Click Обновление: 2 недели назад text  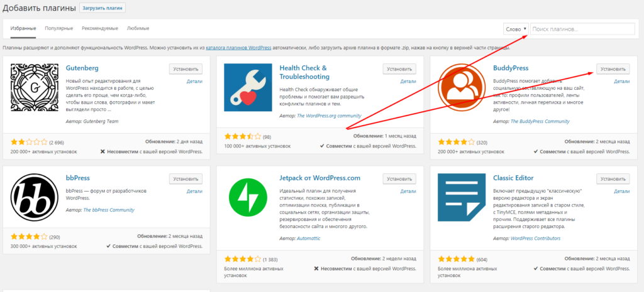384,259
